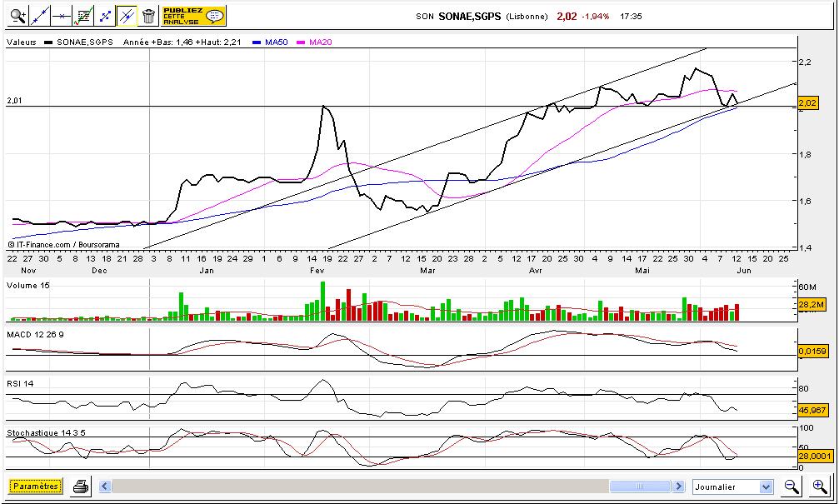Click the zoom out magnifier icon
839x504 pixels.
[x=792, y=487]
